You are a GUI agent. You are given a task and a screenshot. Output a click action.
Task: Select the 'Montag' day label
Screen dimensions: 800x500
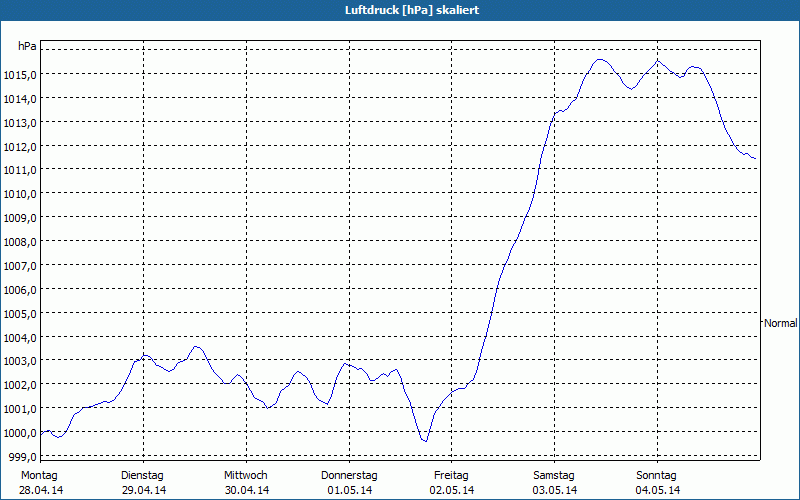coord(39,476)
